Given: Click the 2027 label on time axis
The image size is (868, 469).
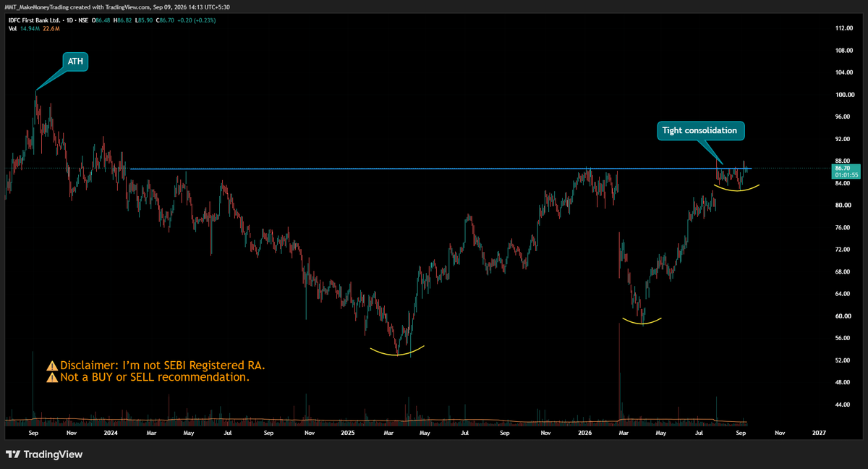Looking at the screenshot, I should click(819, 433).
